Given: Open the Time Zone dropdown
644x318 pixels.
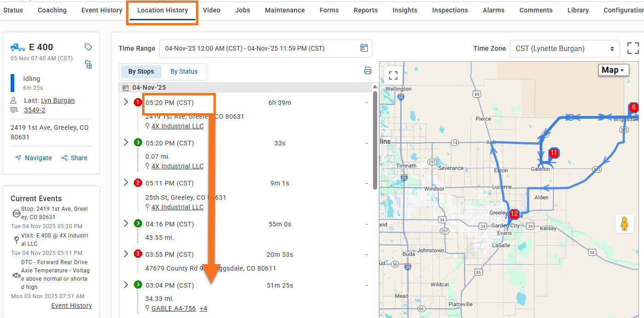Looking at the screenshot, I should pyautogui.click(x=565, y=48).
